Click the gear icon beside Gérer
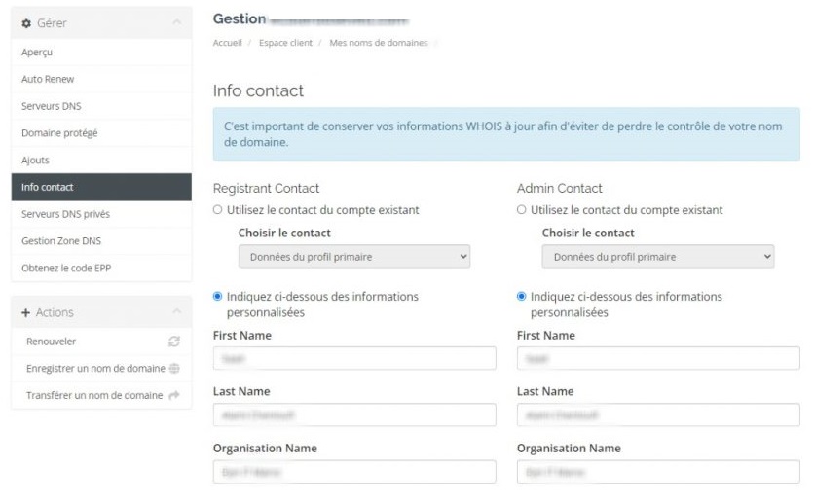Image resolution: width=813 pixels, height=504 pixels. tap(26, 22)
